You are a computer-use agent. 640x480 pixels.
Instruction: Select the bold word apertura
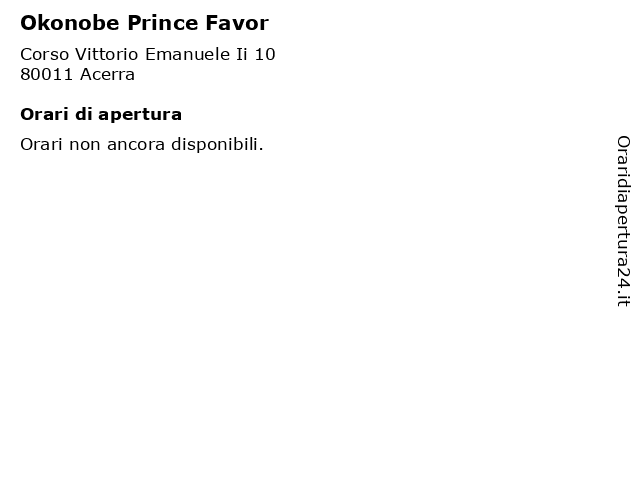point(140,115)
